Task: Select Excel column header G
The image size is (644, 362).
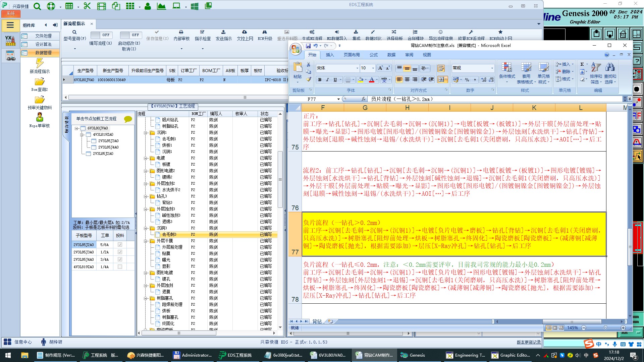Action: point(365,108)
